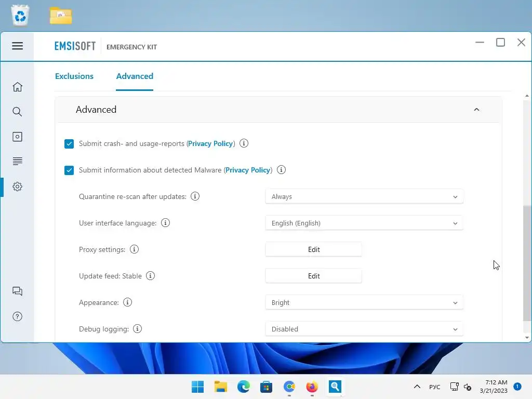Uncheck Submit information about detected Malware
Screen dimensions: 532x399
[x=69, y=170]
